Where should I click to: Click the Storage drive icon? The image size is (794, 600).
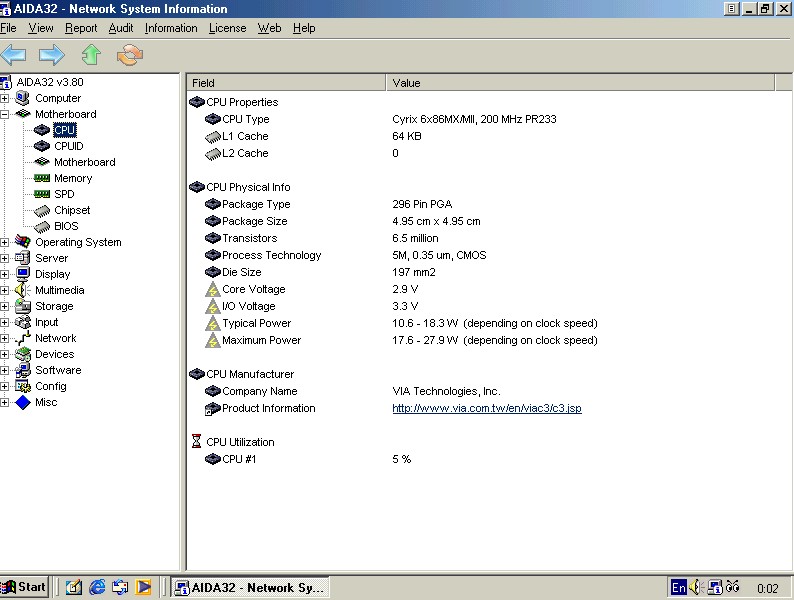click(x=23, y=306)
